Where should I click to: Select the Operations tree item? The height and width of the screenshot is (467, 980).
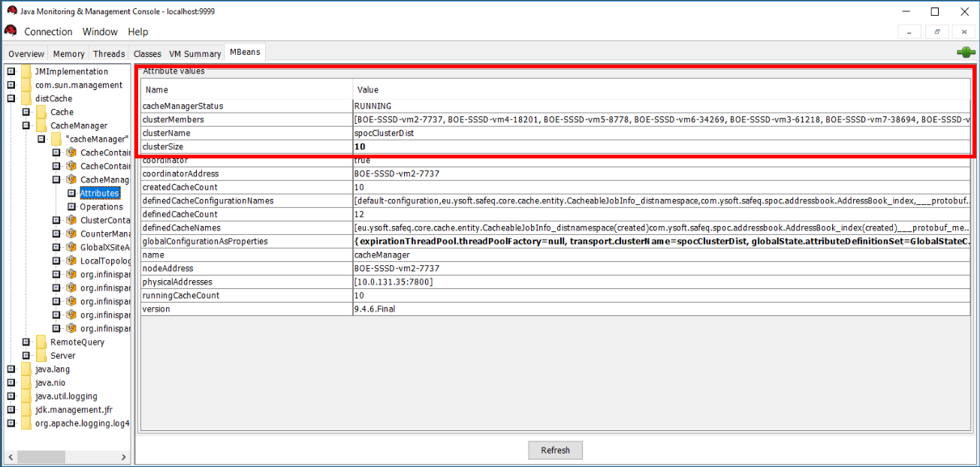pos(101,206)
